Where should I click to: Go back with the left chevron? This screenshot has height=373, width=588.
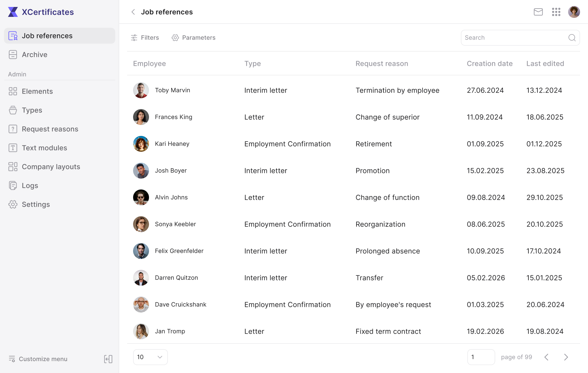pyautogui.click(x=133, y=12)
